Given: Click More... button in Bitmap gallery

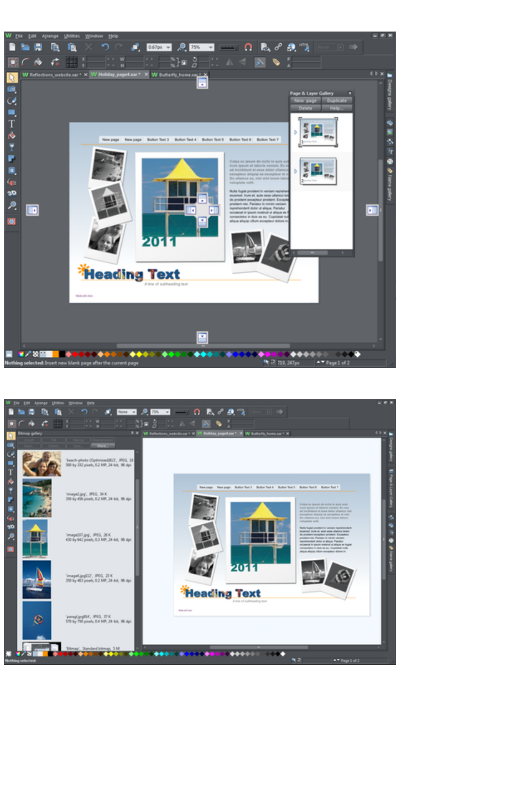Looking at the screenshot, I should coord(103,445).
